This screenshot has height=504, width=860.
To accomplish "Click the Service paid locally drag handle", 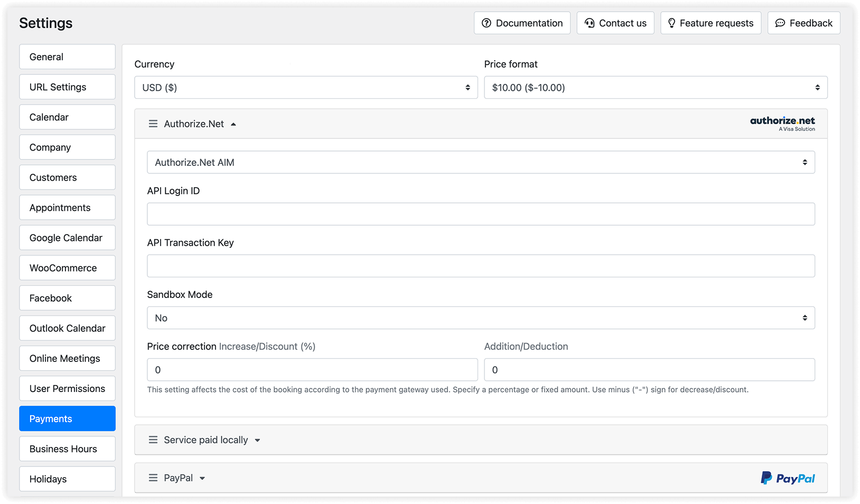I will pyautogui.click(x=153, y=440).
